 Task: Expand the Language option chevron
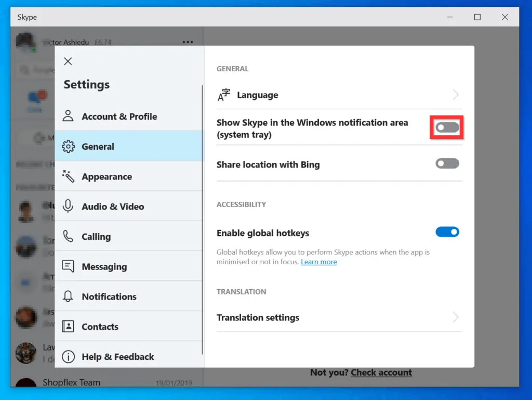(x=456, y=95)
